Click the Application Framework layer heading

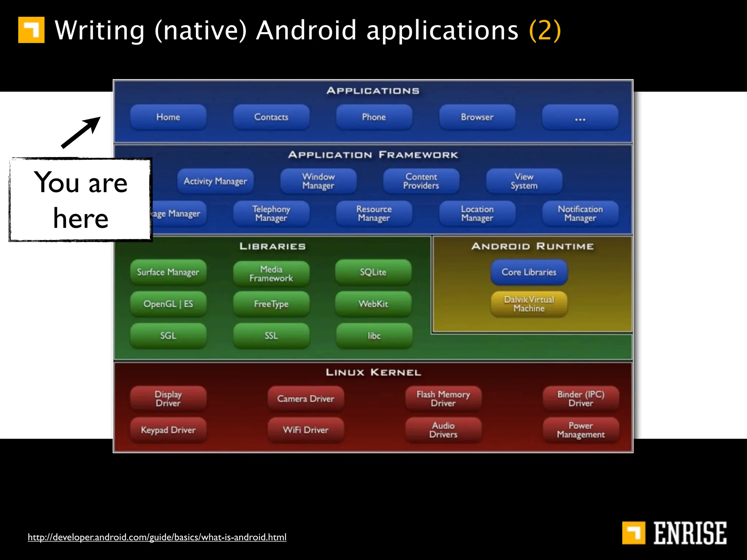[x=373, y=155]
